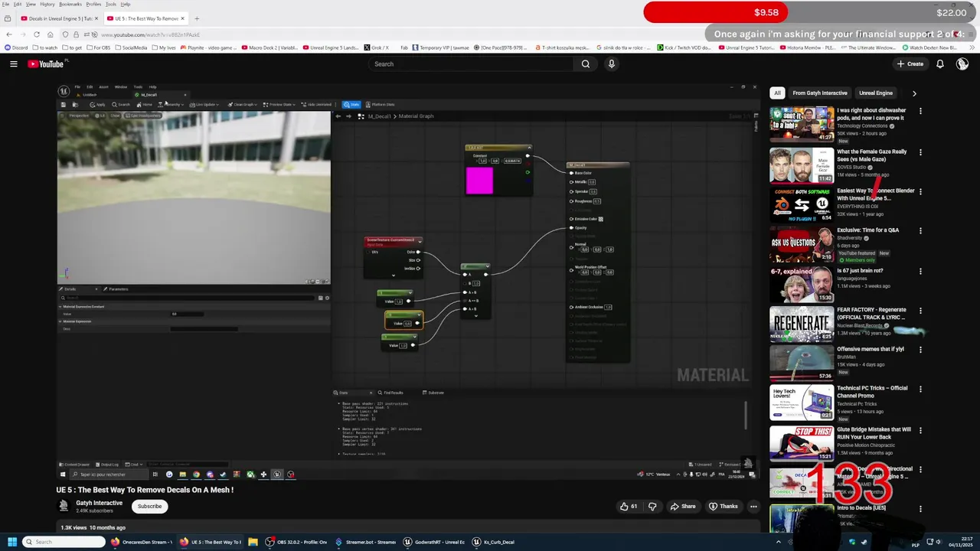Open the Grok / X bookmark
The image size is (980, 551).
(377, 47)
